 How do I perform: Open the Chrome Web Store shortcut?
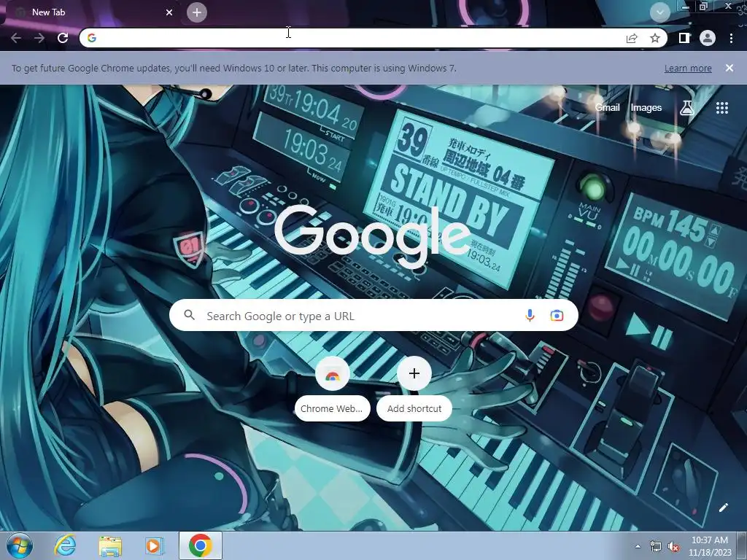pos(332,389)
